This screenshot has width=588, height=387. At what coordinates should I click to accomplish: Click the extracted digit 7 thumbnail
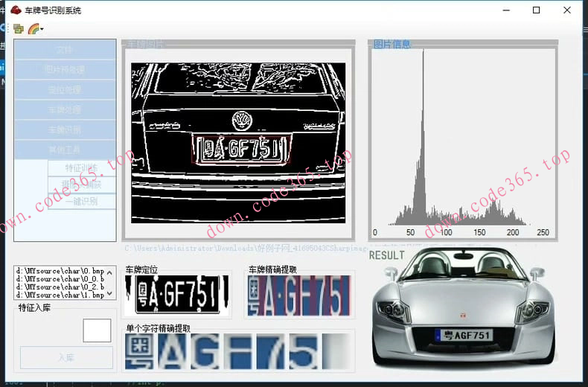(270, 352)
